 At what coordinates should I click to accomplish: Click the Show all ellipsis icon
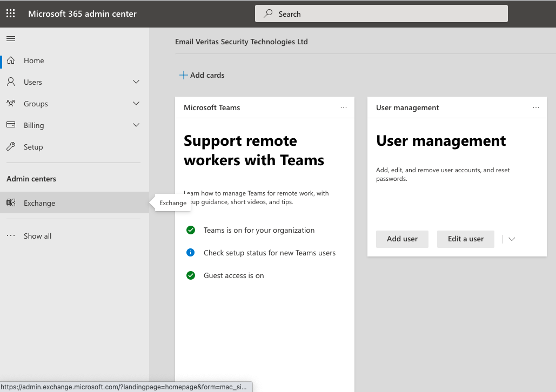[x=11, y=235]
